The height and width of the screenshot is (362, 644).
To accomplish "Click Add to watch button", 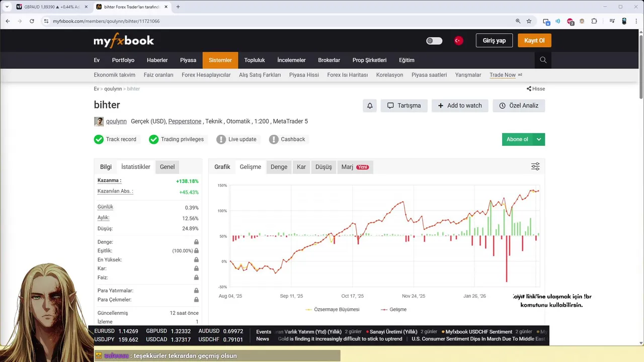I will click(460, 106).
